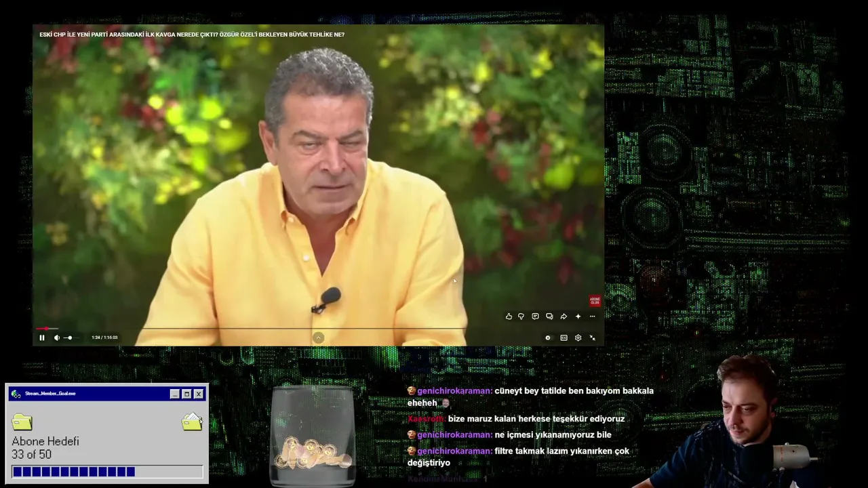The image size is (868, 488).
Task: Click the glass jar of coins overlay
Action: click(313, 436)
